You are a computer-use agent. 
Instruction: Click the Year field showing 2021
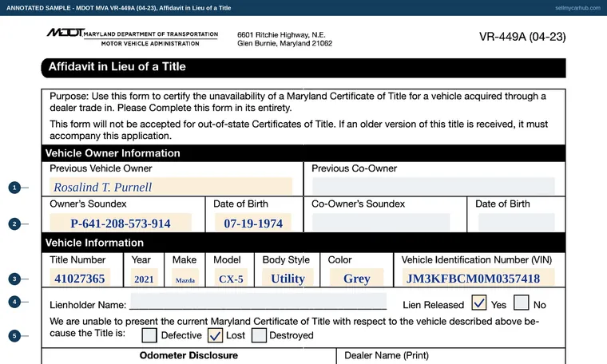145,278
